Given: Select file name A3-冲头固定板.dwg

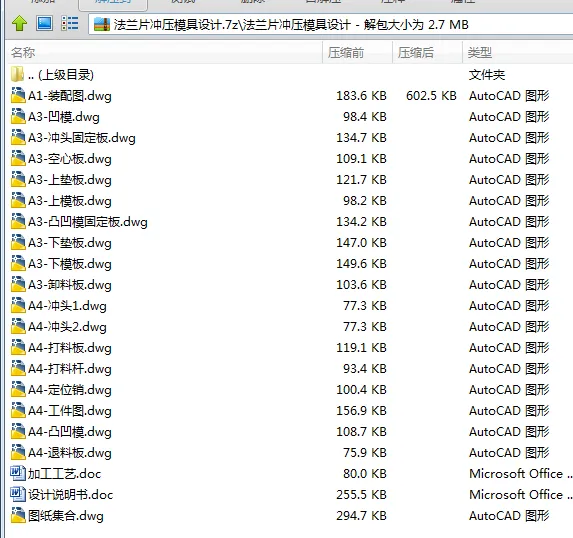Looking at the screenshot, I should [82, 138].
